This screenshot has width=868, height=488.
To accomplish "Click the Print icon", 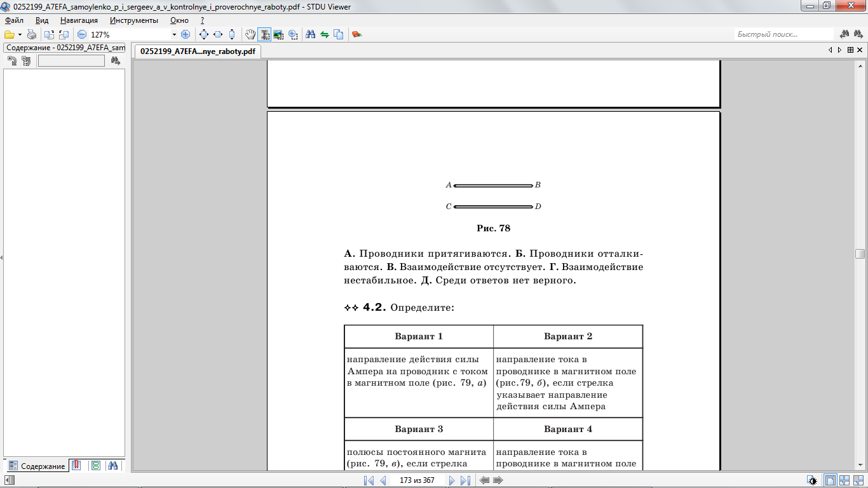I will point(31,34).
